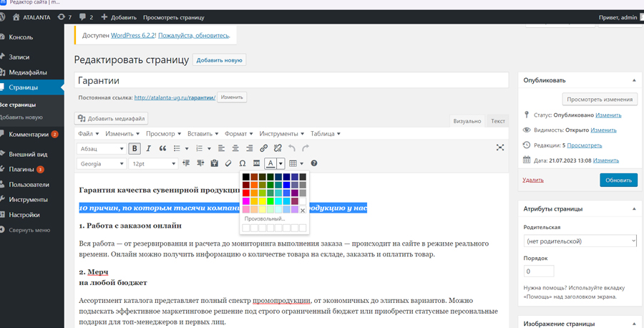
Task: Switch to the Текст editor tab
Action: pyautogui.click(x=497, y=121)
